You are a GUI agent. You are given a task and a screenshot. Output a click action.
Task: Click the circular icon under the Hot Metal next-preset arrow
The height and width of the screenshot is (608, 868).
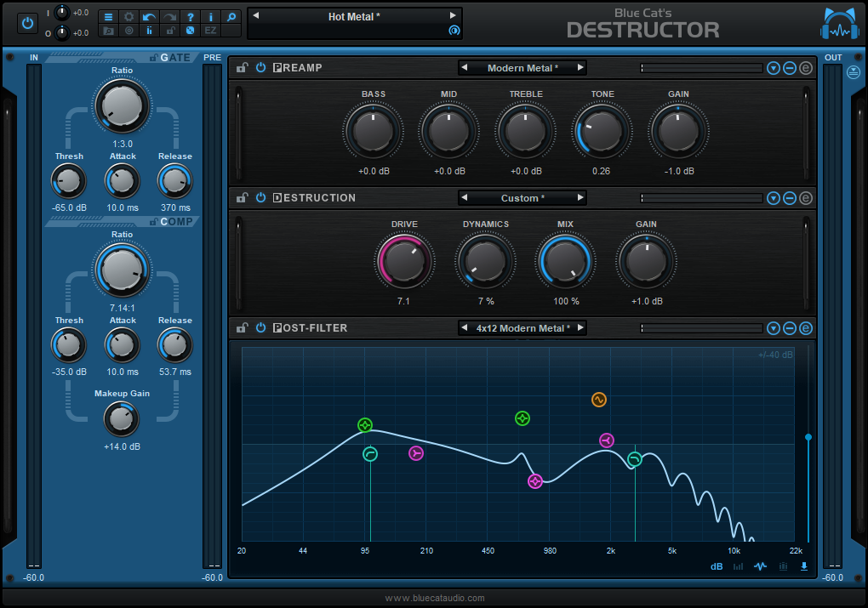pyautogui.click(x=454, y=31)
